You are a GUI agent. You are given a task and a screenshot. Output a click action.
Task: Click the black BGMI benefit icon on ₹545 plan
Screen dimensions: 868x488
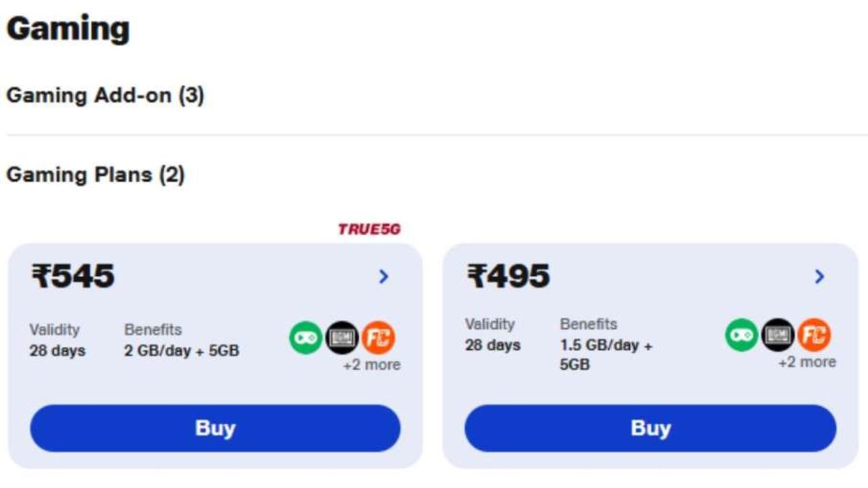pyautogui.click(x=342, y=335)
